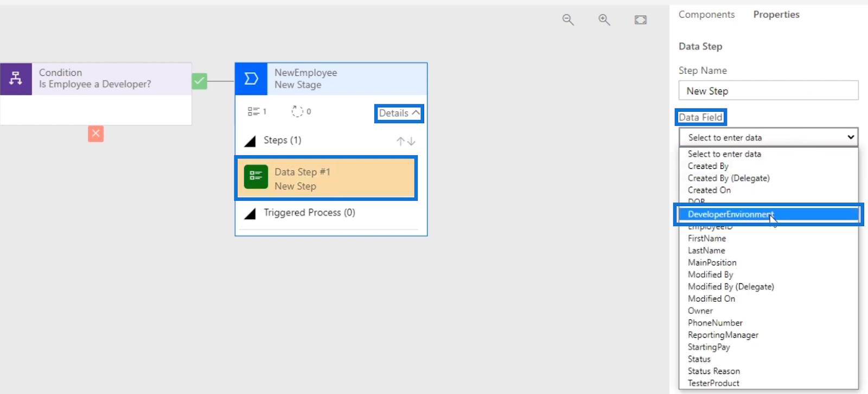Click the zoom out magnifier icon

567,20
